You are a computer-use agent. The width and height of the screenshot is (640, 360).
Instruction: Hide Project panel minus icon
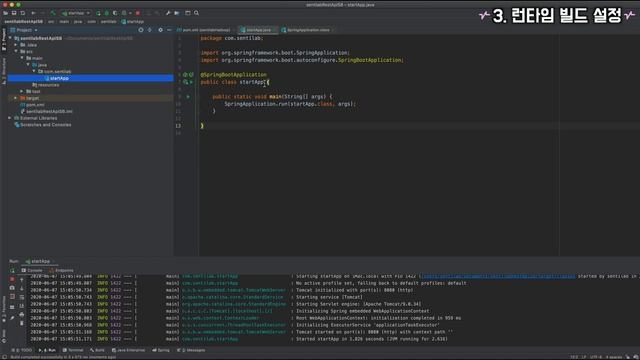pyautogui.click(x=169, y=30)
